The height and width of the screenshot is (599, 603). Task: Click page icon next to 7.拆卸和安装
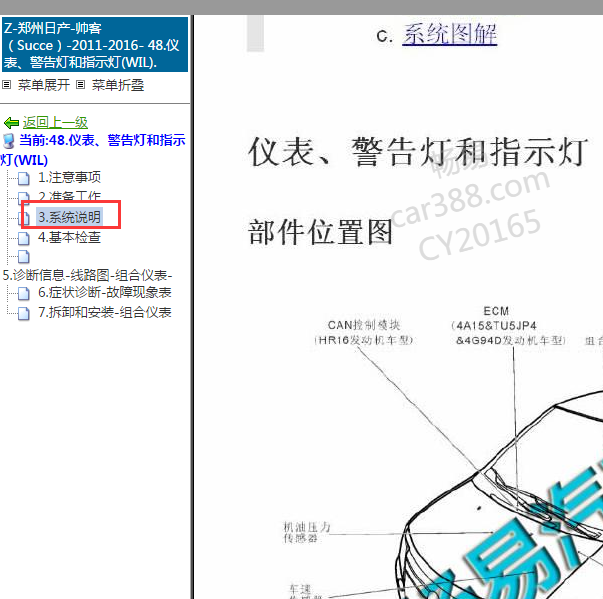click(24, 313)
